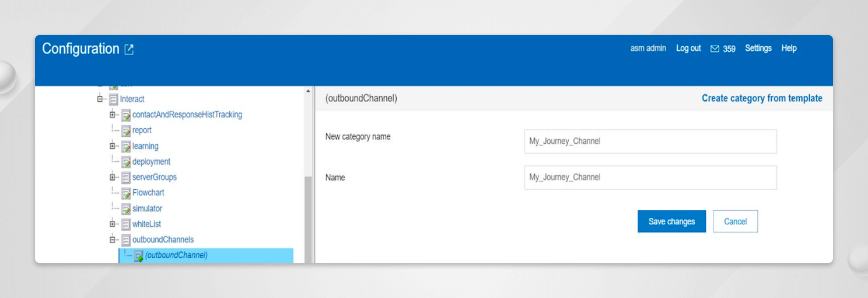Open the learning category
This screenshot has width=868, height=298.
pyautogui.click(x=145, y=146)
